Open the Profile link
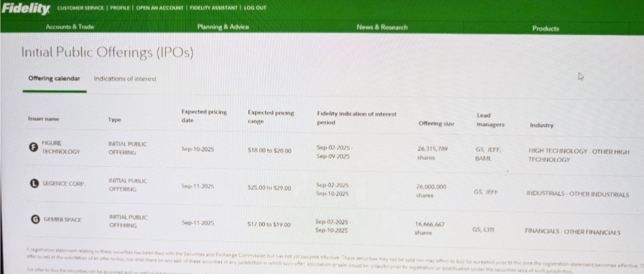The height and width of the screenshot is (274, 644). pyautogui.click(x=120, y=8)
